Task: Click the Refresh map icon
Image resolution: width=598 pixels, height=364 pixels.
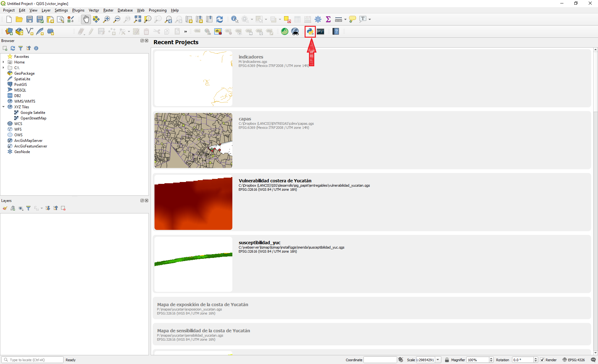Action: (x=220, y=19)
